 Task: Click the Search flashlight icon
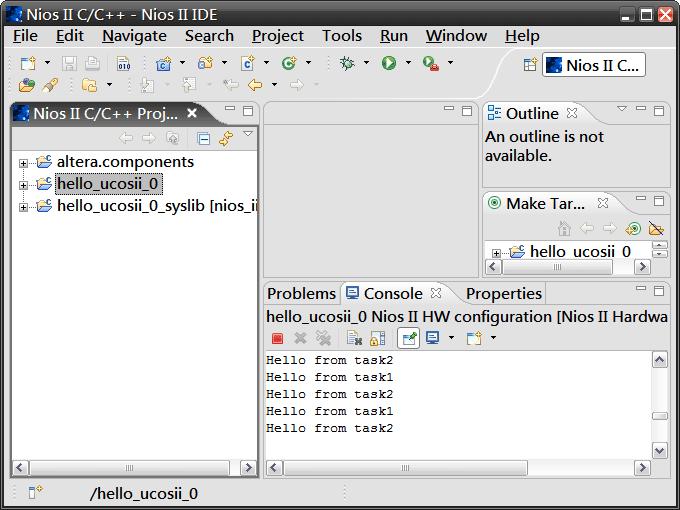(x=50, y=85)
